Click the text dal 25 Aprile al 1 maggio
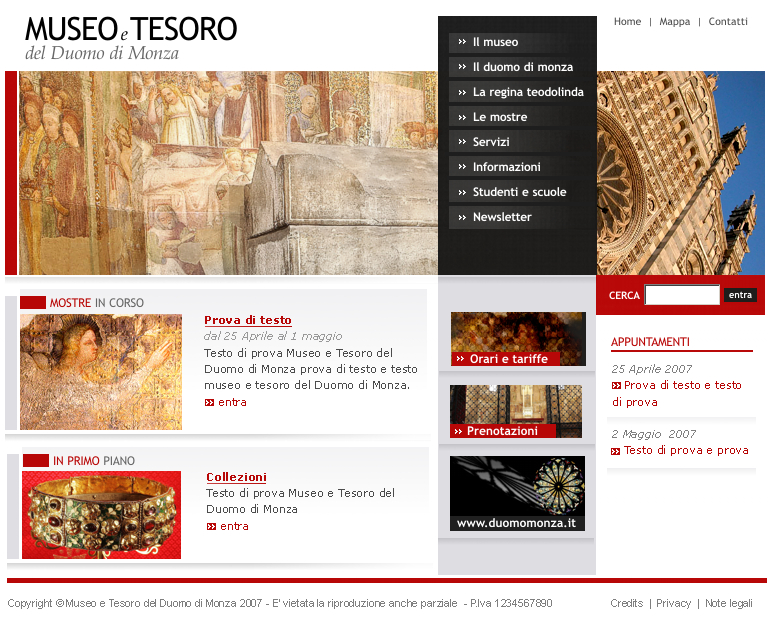 tap(273, 336)
